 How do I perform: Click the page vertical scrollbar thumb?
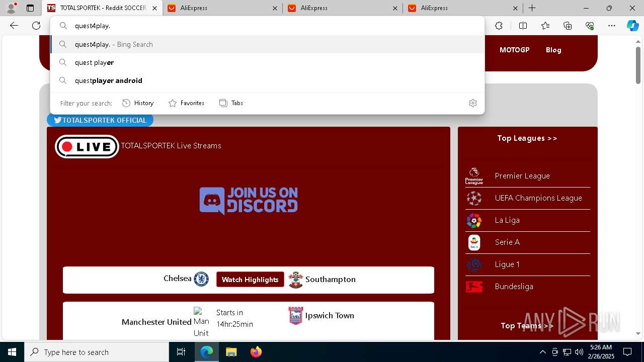point(638,64)
